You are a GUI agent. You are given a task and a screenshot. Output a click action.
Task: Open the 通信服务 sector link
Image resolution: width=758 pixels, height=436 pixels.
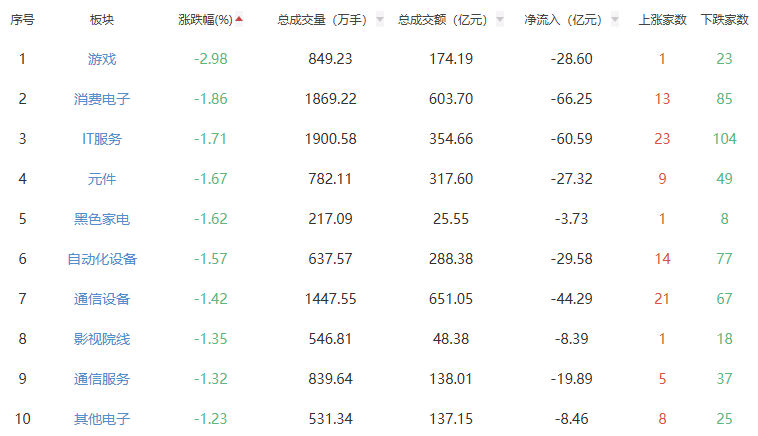102,379
